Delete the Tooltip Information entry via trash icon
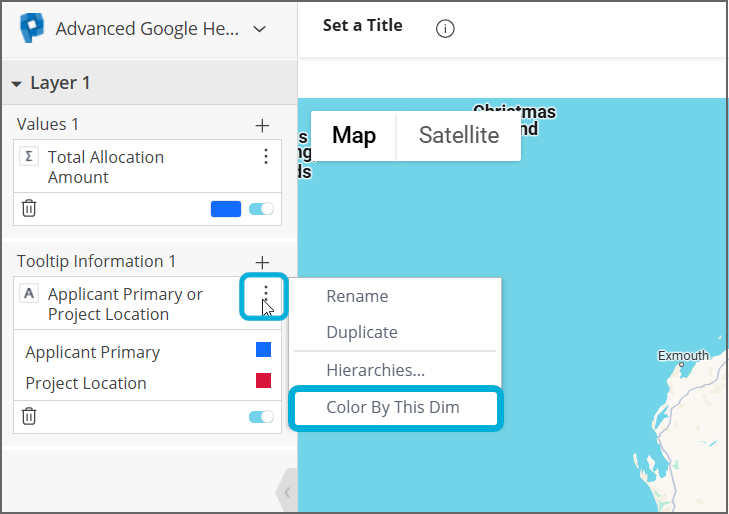This screenshot has height=514, width=729. coord(30,416)
